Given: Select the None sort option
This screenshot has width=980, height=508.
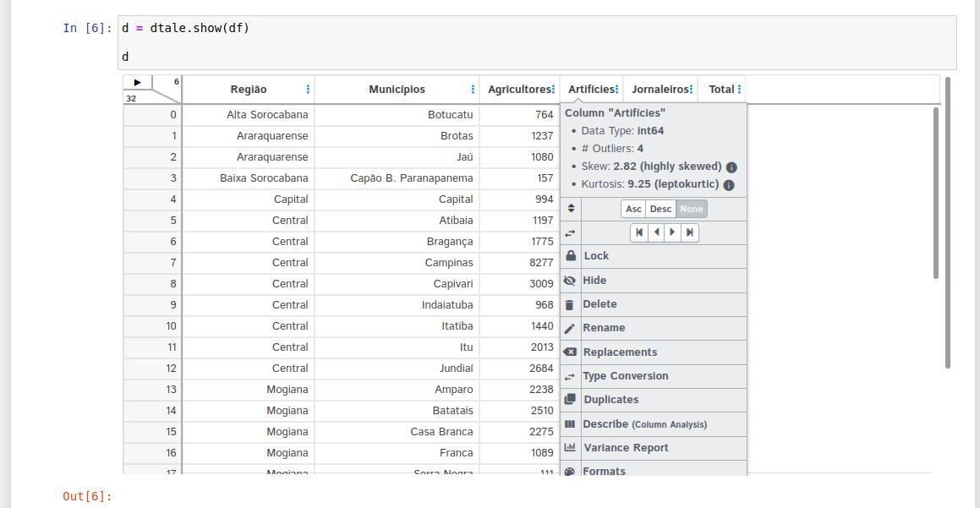Looking at the screenshot, I should (x=692, y=210).
